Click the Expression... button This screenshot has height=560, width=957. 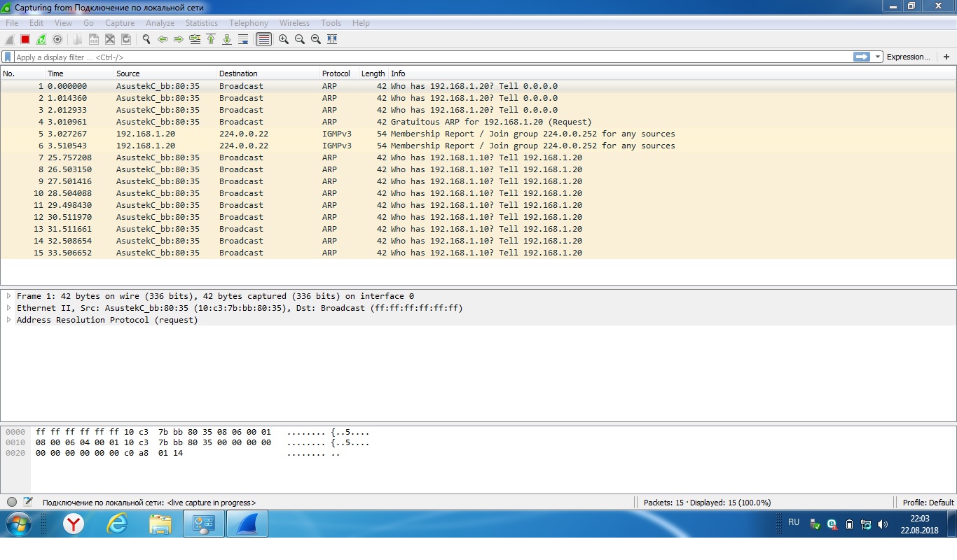tap(908, 57)
